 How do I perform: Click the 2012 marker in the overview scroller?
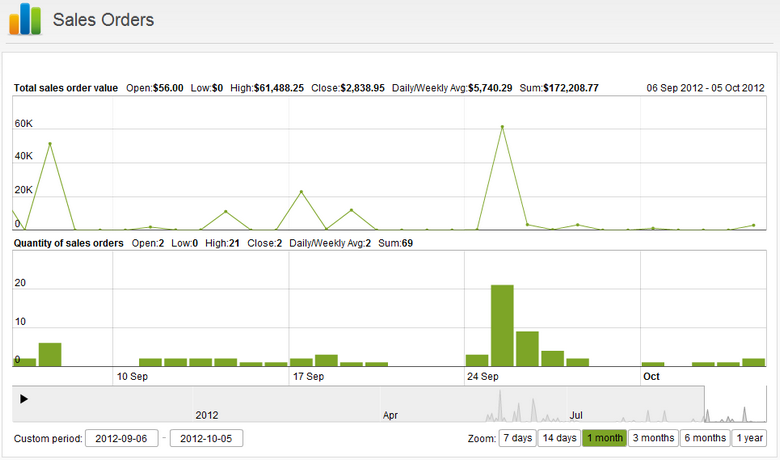[x=207, y=415]
